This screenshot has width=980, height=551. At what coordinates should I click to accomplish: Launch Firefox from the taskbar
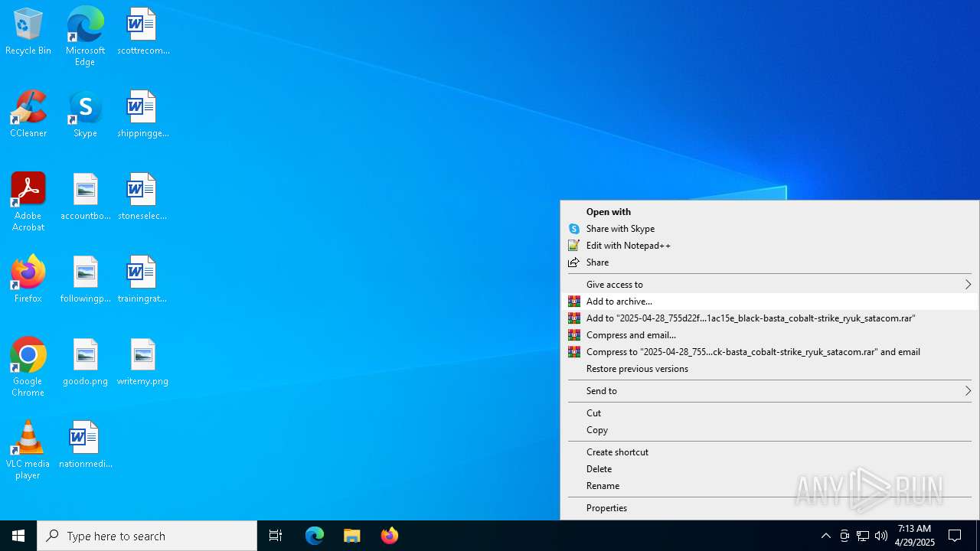tap(390, 536)
